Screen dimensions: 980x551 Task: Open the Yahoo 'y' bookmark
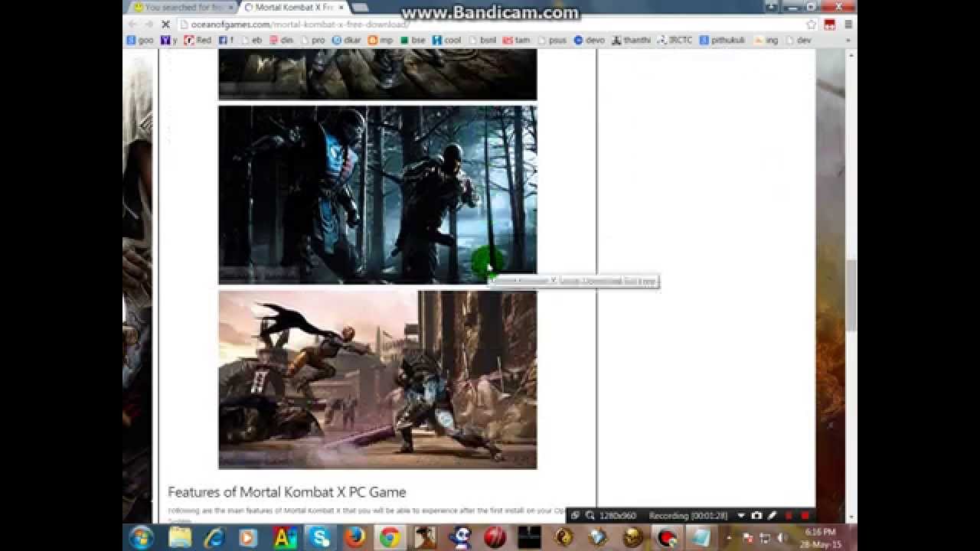168,40
